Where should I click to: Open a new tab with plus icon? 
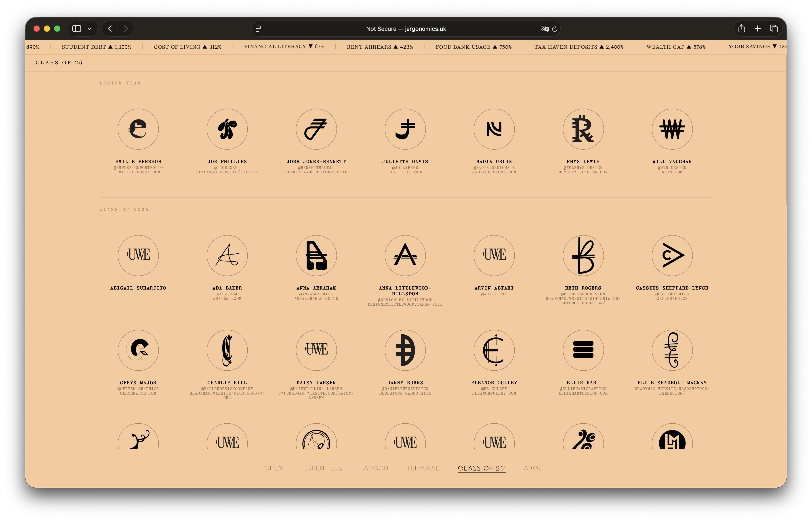tap(757, 29)
